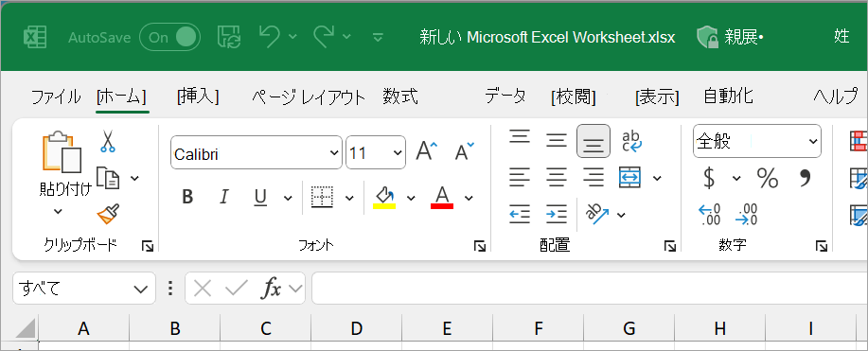Click the Top Align icon

coord(520,137)
